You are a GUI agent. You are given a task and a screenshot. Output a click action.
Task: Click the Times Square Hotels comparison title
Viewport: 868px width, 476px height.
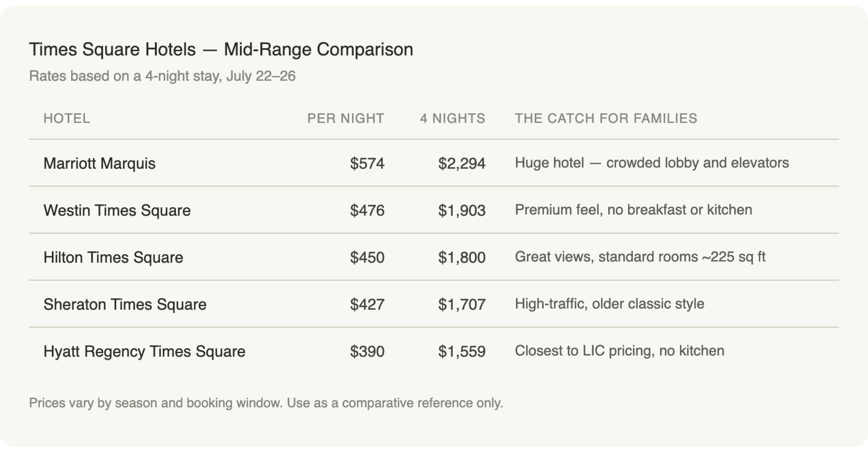point(221,49)
